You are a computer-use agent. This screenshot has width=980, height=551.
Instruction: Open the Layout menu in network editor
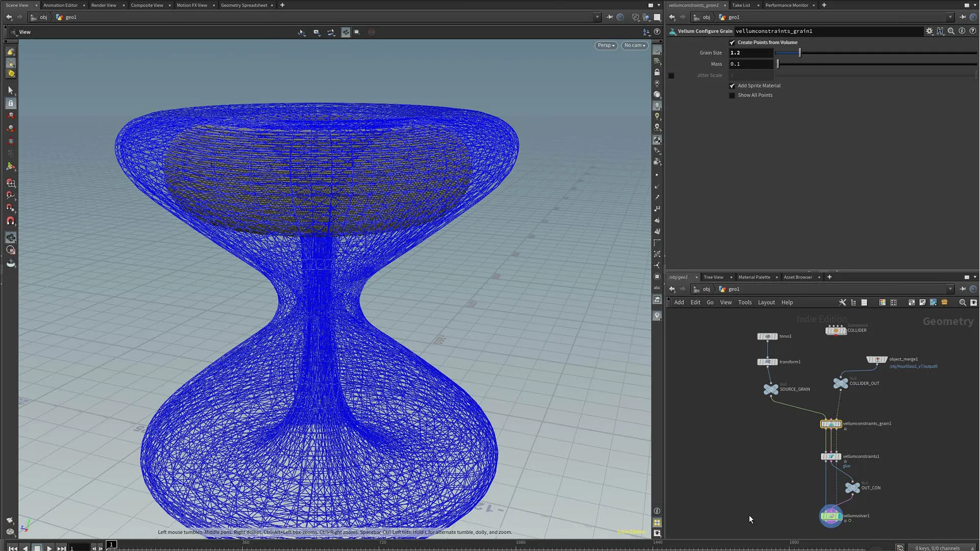click(x=766, y=303)
